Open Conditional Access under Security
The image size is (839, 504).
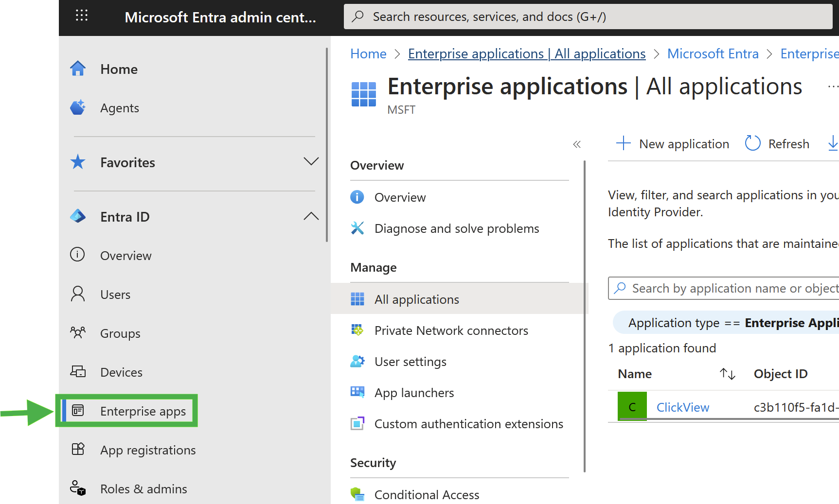(x=427, y=495)
